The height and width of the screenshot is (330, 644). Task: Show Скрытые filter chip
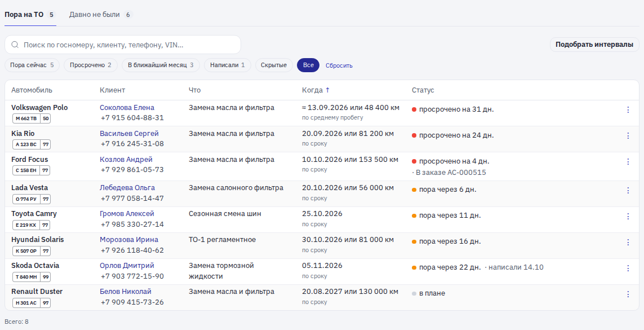tap(273, 65)
